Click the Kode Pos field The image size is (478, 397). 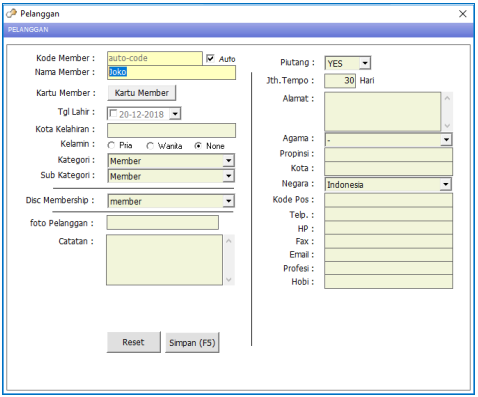pos(389,200)
